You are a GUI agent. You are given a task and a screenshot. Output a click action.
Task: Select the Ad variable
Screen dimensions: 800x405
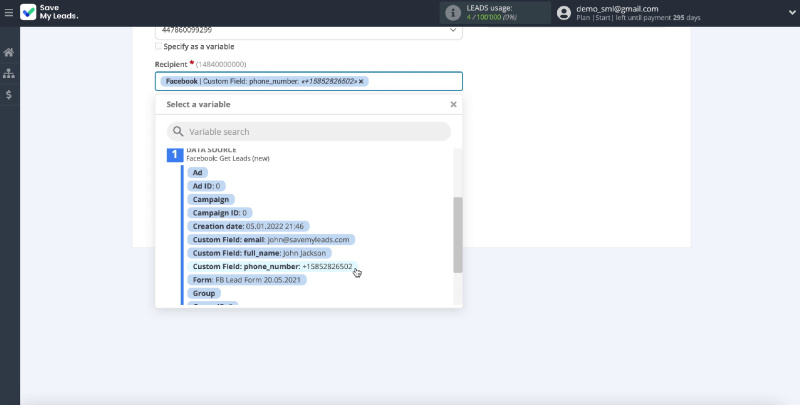[197, 172]
